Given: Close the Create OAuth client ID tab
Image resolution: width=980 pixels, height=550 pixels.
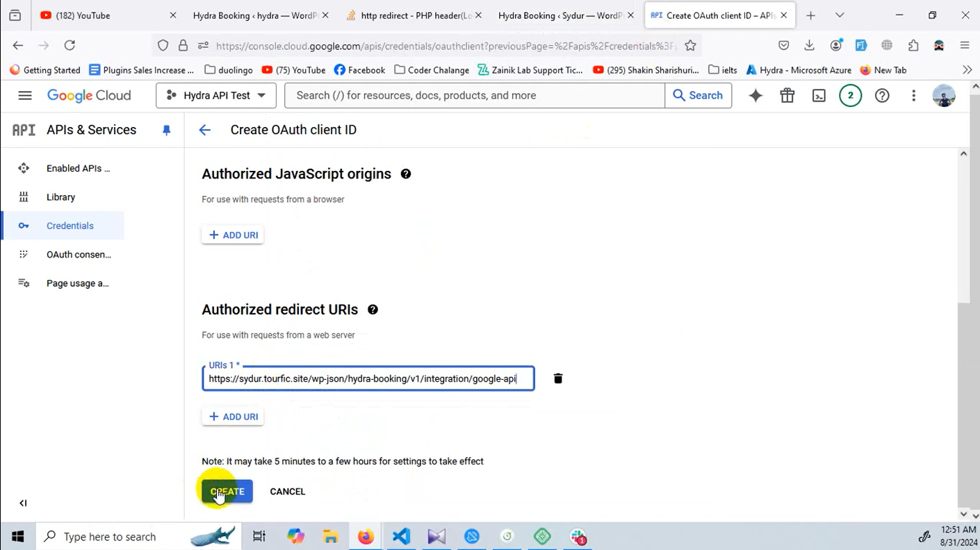Looking at the screenshot, I should pyautogui.click(x=784, y=15).
